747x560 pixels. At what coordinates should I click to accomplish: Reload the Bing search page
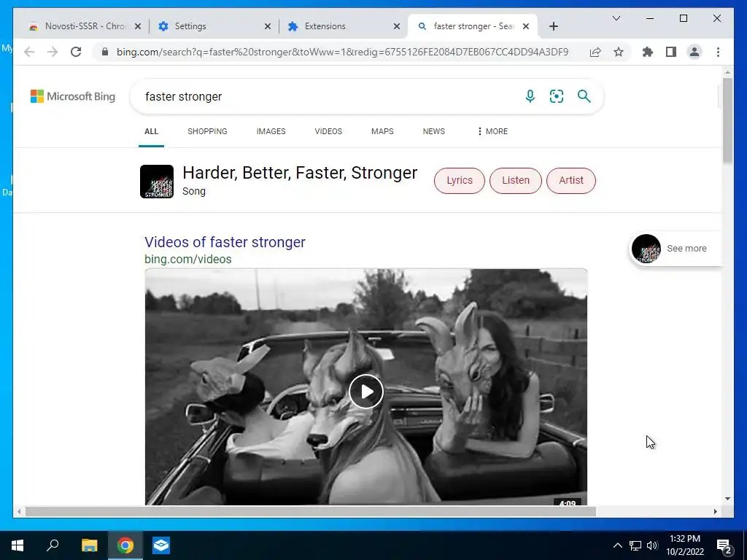(x=76, y=52)
